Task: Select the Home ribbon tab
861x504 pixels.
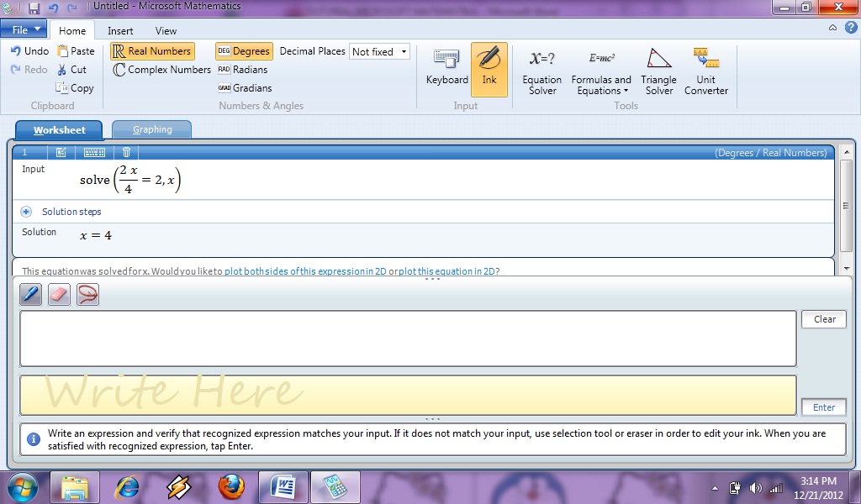Action: pyautogui.click(x=72, y=31)
